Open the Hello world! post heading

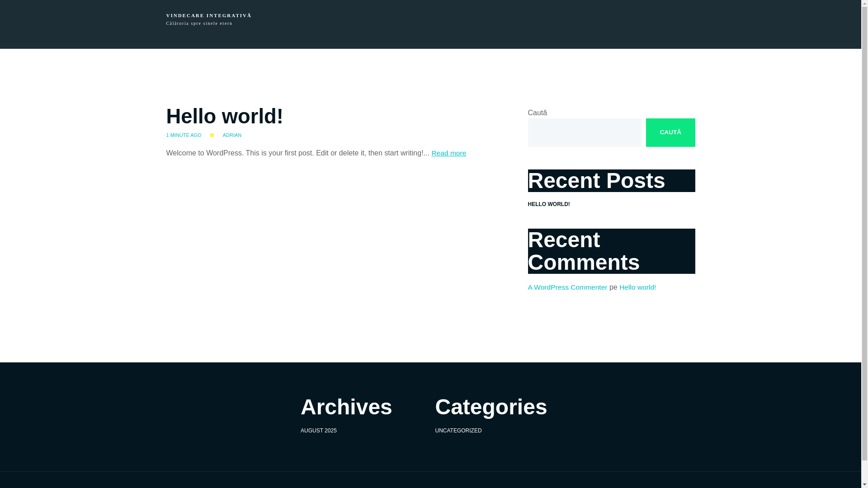pos(225,116)
